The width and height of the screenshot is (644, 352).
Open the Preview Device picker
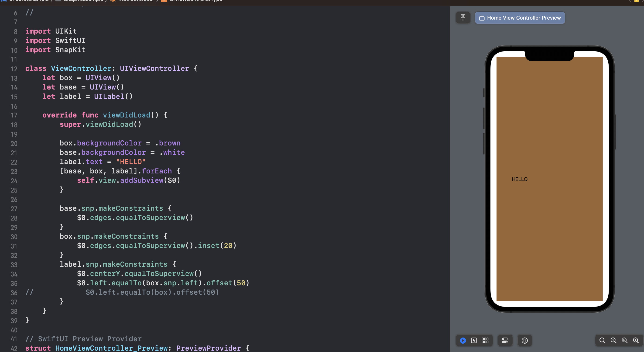click(x=524, y=340)
